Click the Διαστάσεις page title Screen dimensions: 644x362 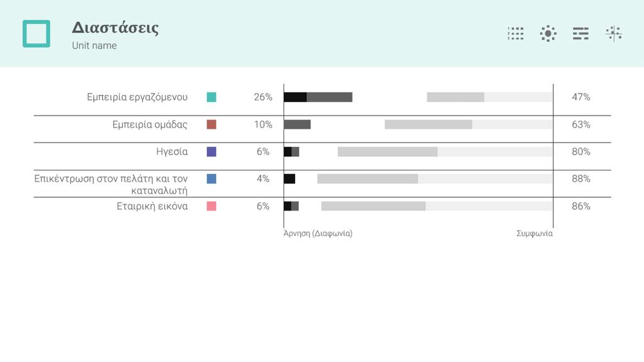116,28
